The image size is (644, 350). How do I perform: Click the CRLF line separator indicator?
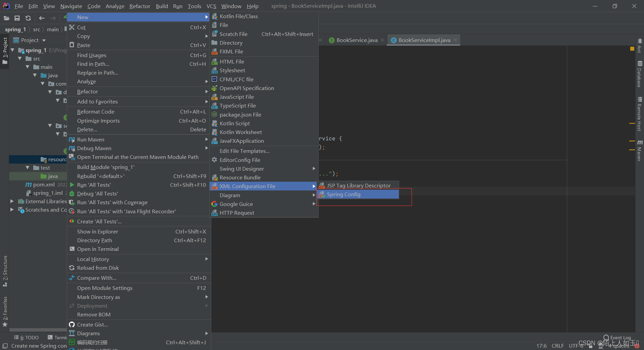(x=557, y=346)
